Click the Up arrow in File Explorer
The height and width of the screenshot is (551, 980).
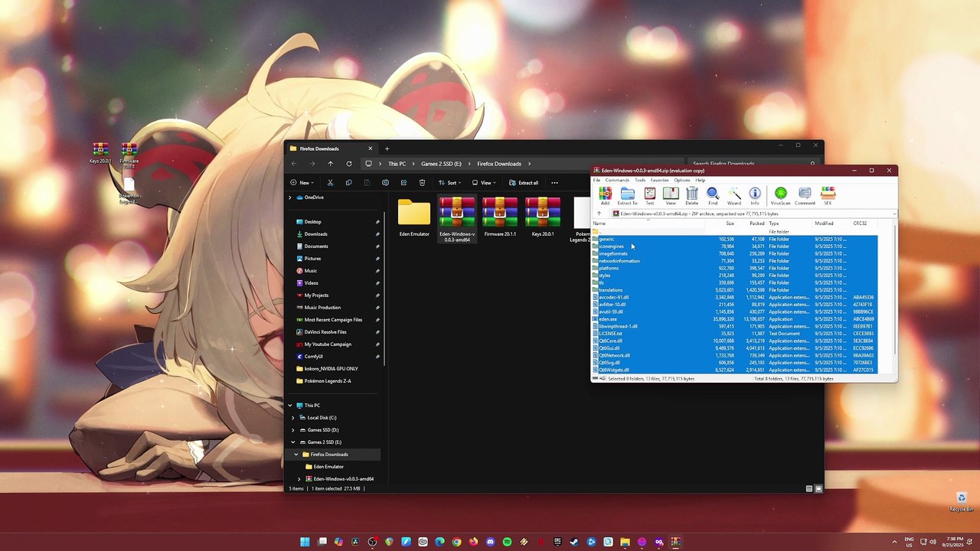pos(330,164)
